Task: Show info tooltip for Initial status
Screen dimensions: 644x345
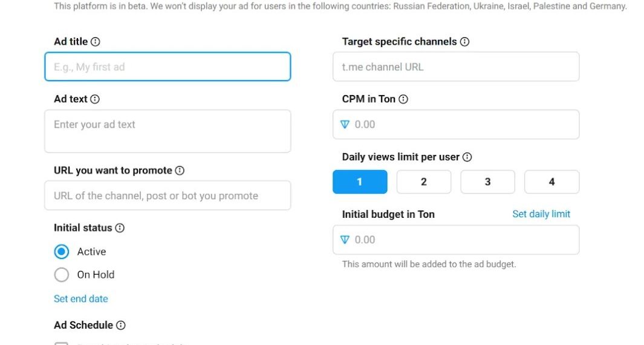Action: tap(120, 228)
